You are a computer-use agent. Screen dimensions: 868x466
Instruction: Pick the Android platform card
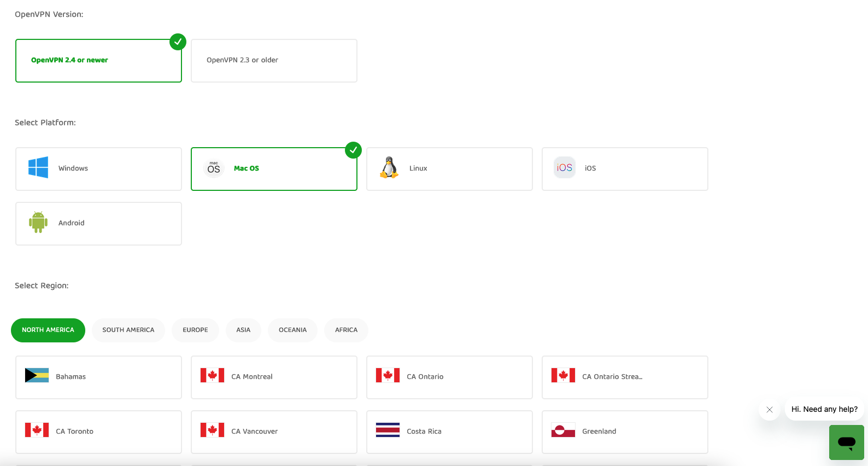(x=98, y=224)
